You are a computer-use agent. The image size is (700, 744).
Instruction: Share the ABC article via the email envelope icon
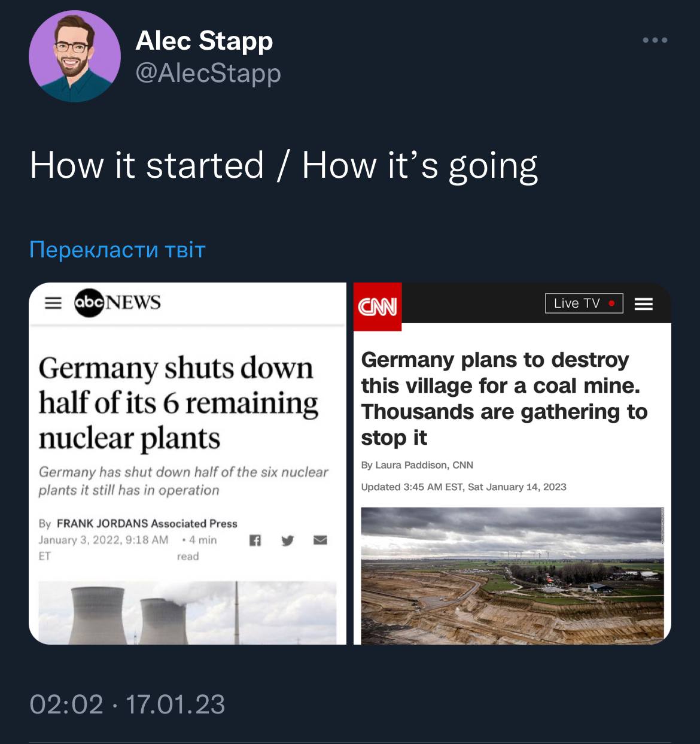(321, 540)
